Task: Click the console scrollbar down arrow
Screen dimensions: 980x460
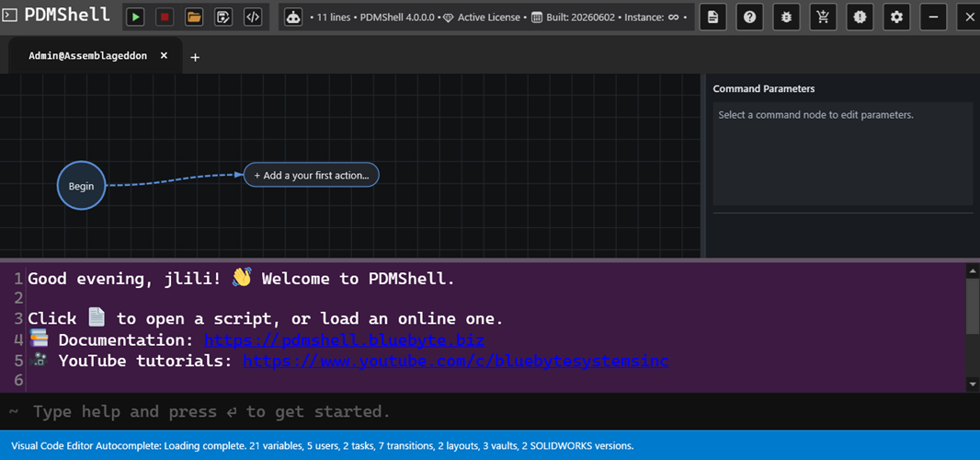Action: [973, 383]
